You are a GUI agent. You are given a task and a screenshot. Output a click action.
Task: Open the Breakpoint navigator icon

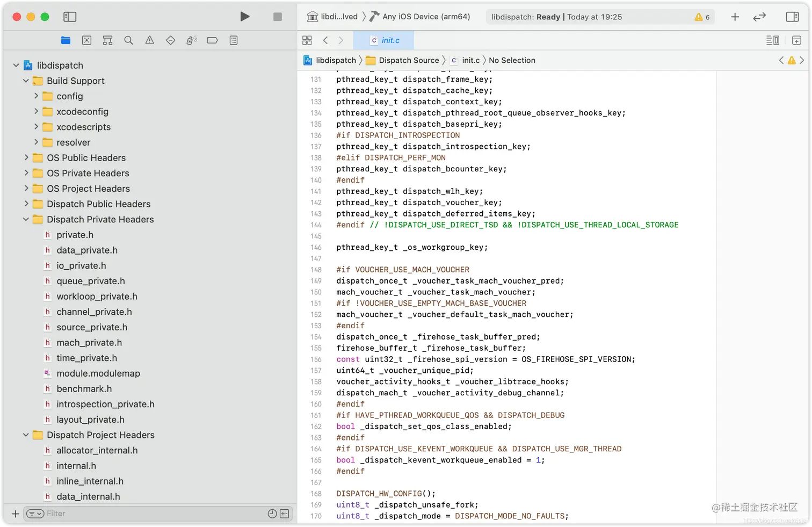[213, 40]
